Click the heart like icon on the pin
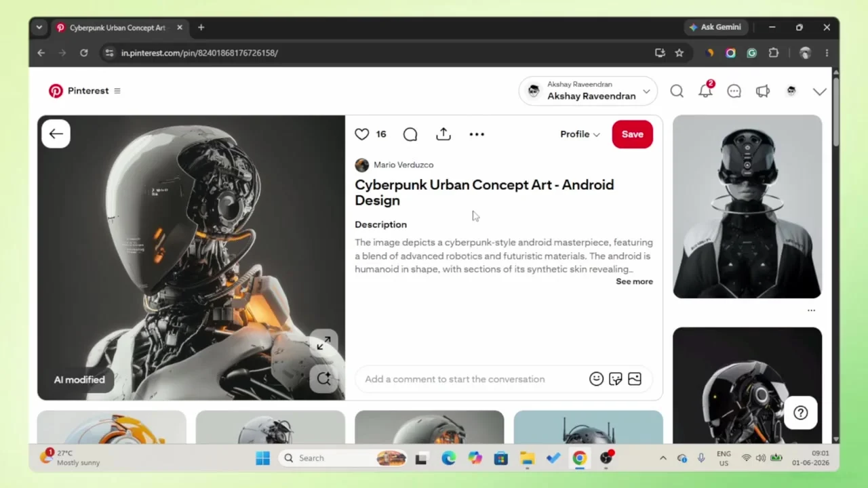Screen dimensions: 868x488 click(362, 134)
